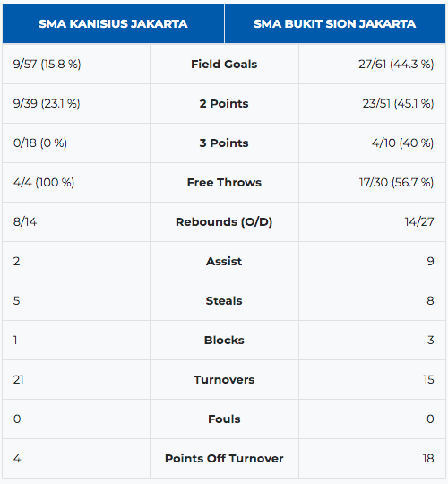Select the SMA Bukit Sion Jakarta header

tap(335, 24)
